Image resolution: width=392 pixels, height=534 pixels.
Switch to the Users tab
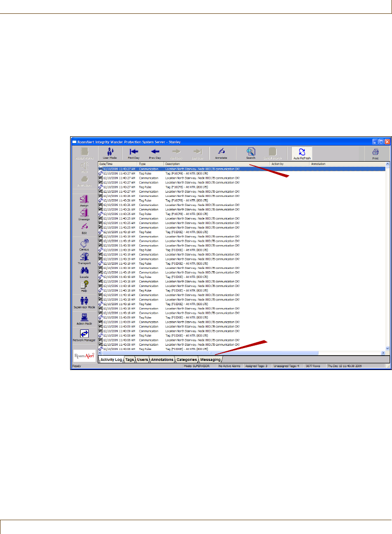(x=143, y=359)
